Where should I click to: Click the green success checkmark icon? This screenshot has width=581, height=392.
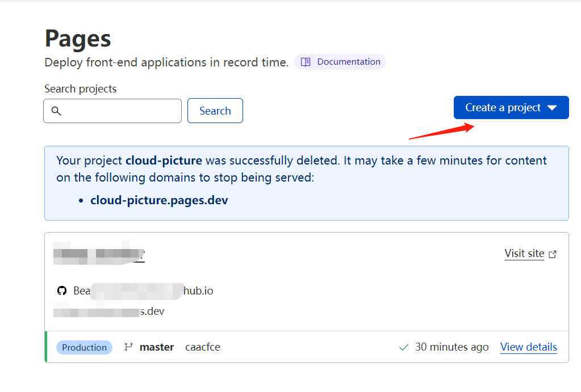click(x=403, y=347)
